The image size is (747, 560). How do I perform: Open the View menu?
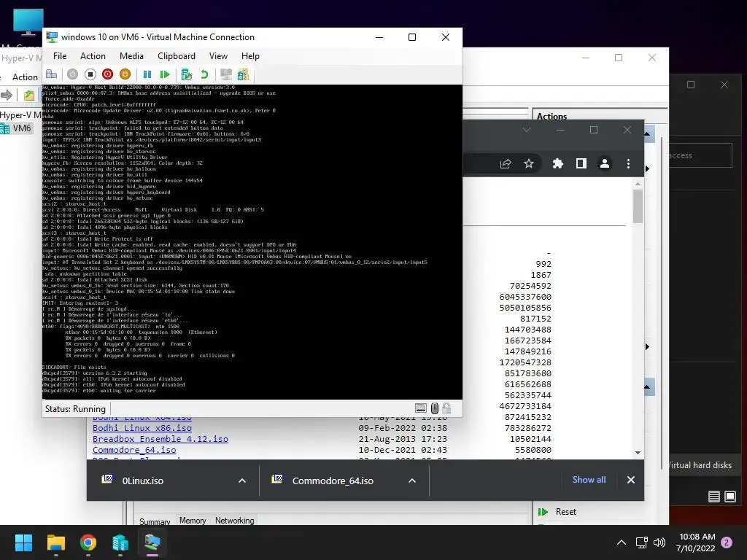[x=218, y=56]
